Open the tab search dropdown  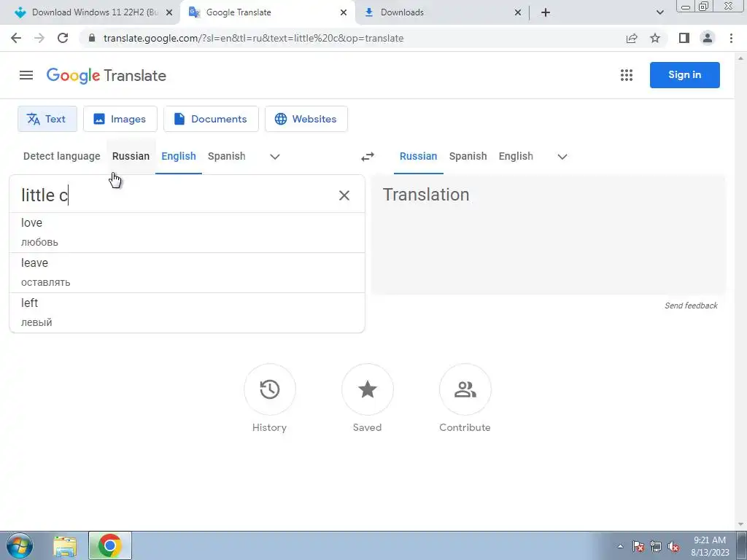659,12
